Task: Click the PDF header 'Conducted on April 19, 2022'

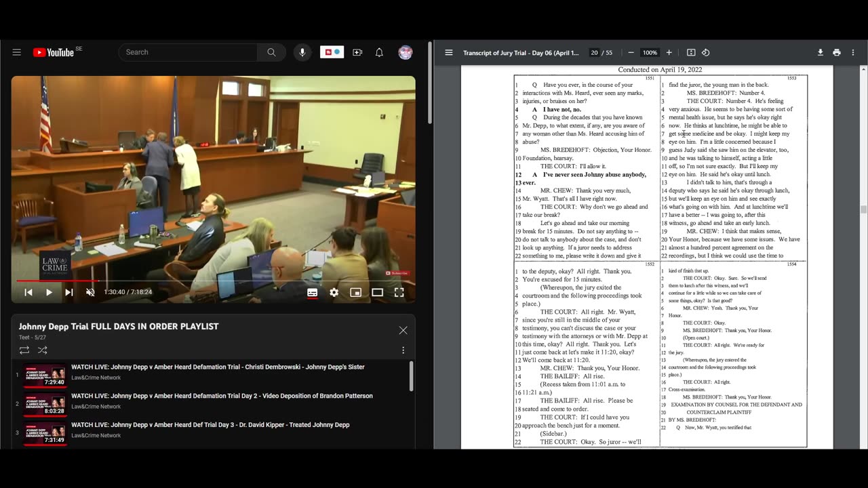Action: click(660, 70)
